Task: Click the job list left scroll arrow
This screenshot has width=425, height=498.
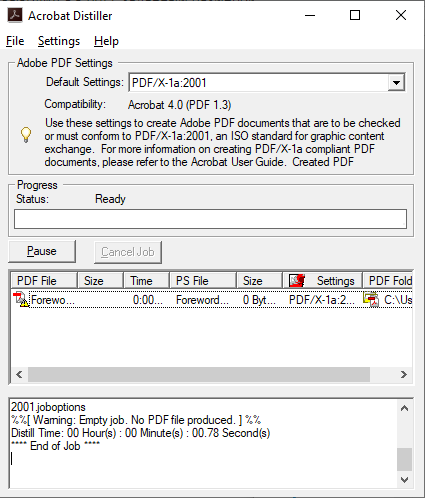Action: pyautogui.click(x=19, y=374)
